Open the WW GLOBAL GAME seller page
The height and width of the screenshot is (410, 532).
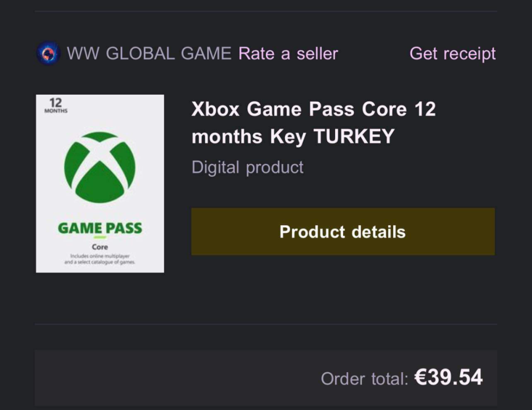149,53
